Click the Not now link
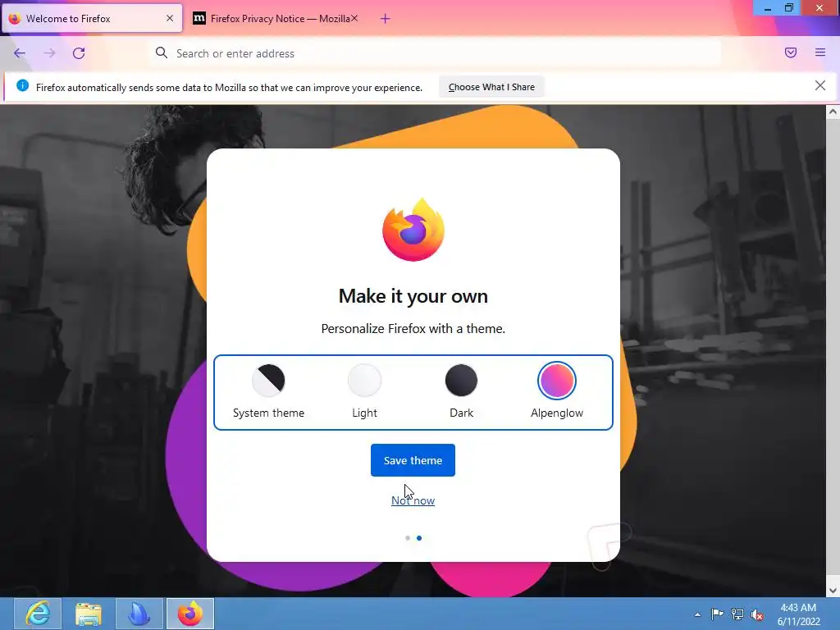840x630 pixels. click(413, 500)
